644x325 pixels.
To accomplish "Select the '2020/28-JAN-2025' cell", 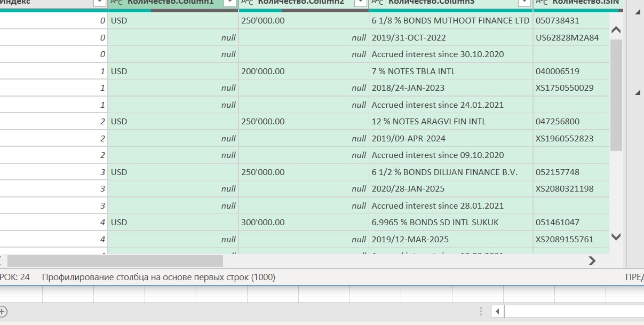I will click(451, 189).
